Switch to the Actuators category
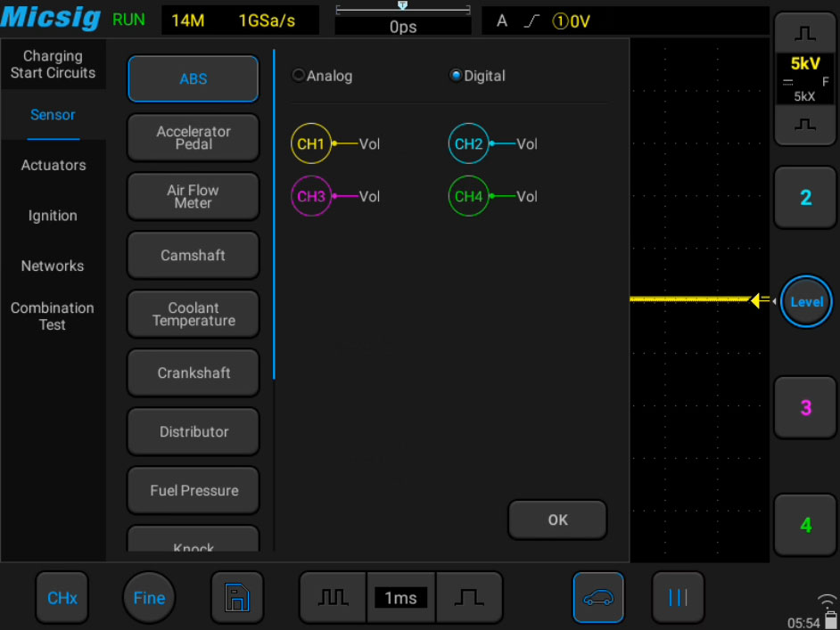Image resolution: width=840 pixels, height=630 pixels. [53, 165]
